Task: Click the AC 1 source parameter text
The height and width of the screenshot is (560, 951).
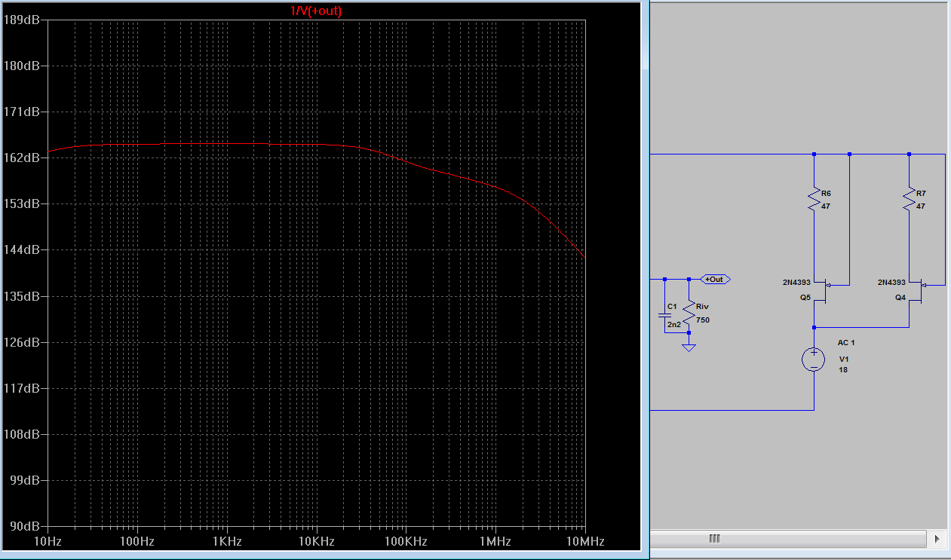Action: tap(846, 343)
